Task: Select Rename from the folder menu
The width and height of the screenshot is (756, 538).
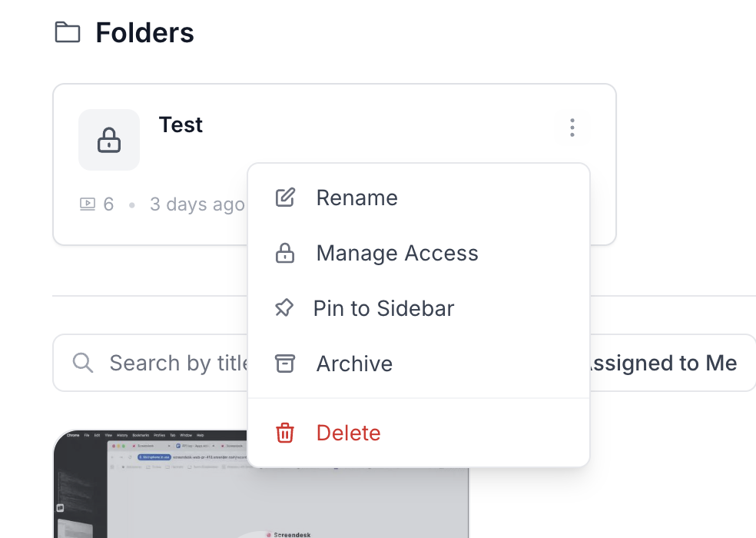Action: tap(357, 198)
